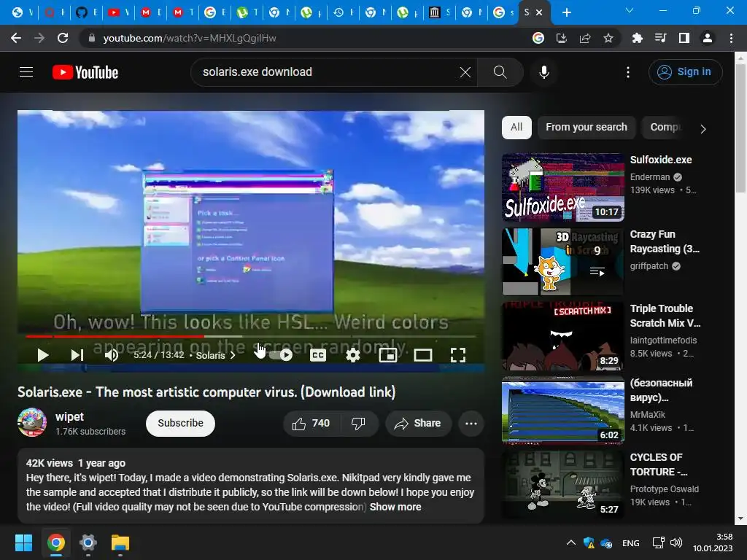Open File Explorer from taskbar
The height and width of the screenshot is (560, 747).
tap(120, 542)
